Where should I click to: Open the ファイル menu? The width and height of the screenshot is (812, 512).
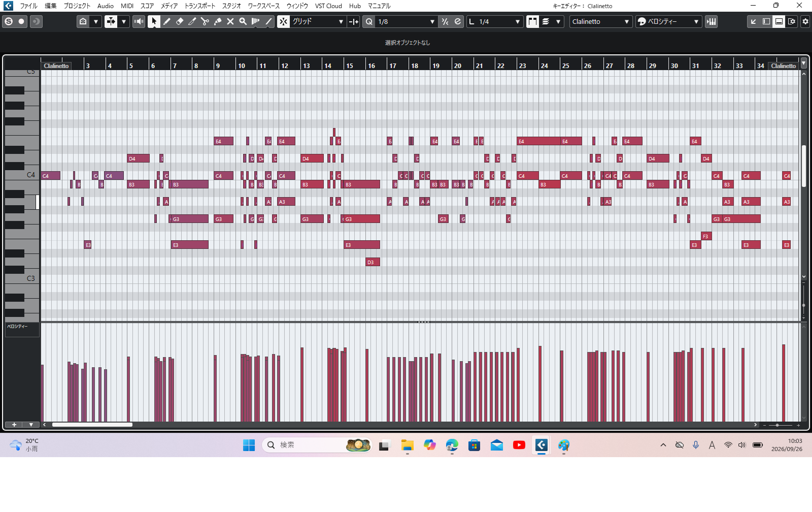click(x=28, y=6)
